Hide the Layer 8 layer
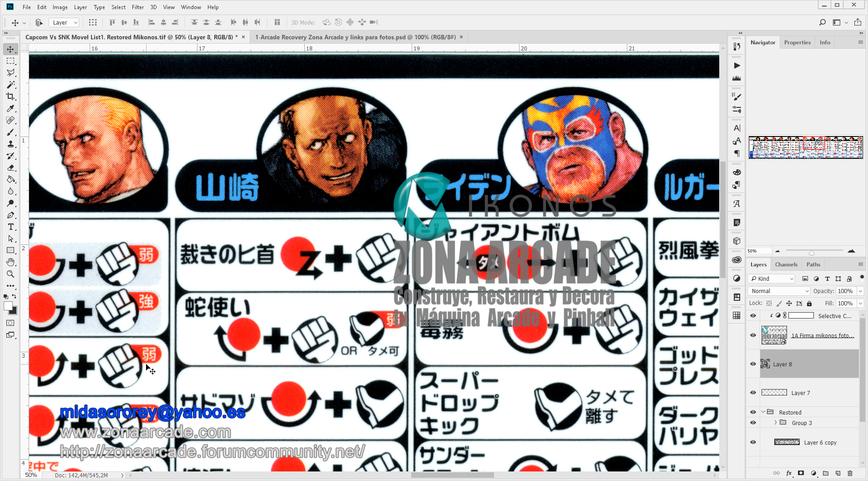This screenshot has width=868, height=481. tap(753, 364)
